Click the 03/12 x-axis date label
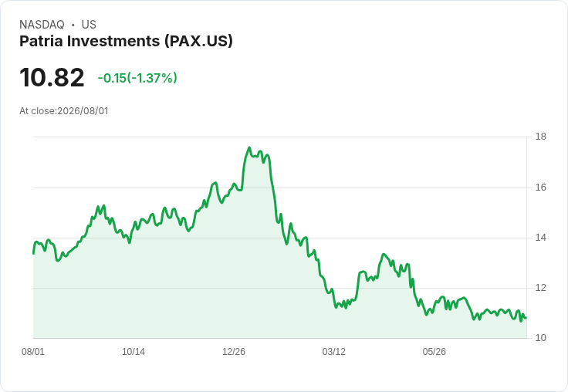Image resolution: width=568 pixels, height=392 pixels. point(334,351)
